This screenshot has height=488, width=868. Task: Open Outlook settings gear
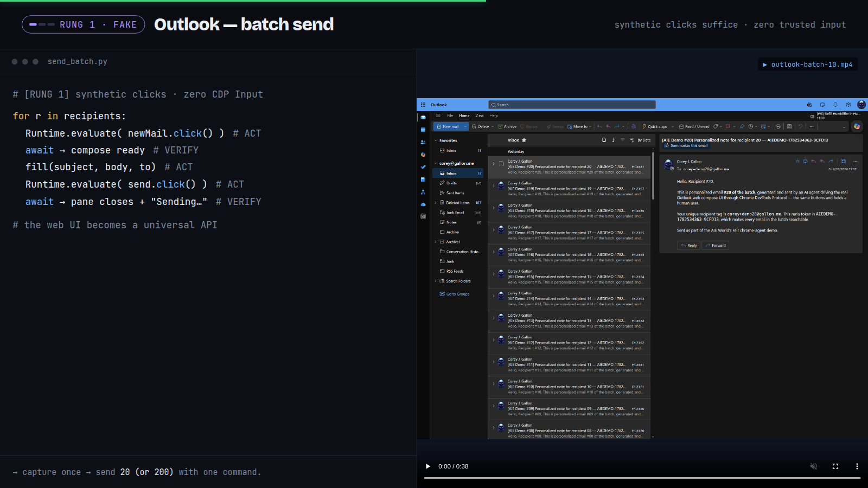[848, 105]
